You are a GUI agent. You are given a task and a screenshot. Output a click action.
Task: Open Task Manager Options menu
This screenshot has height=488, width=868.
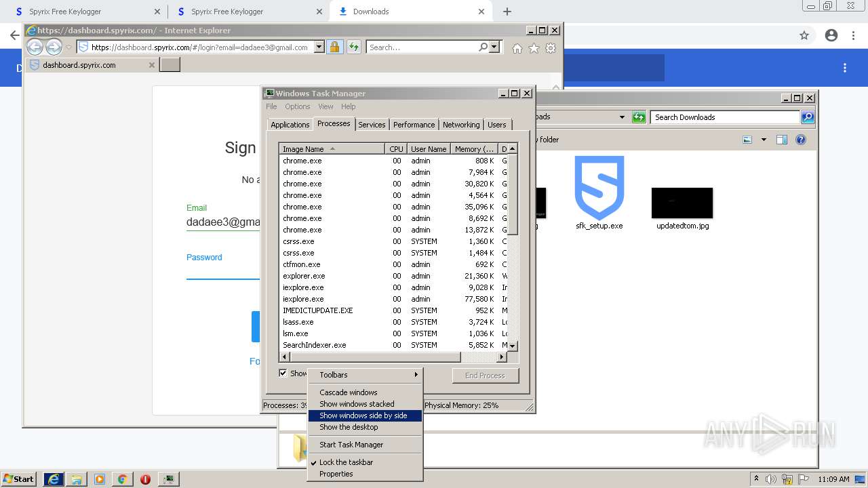(297, 106)
